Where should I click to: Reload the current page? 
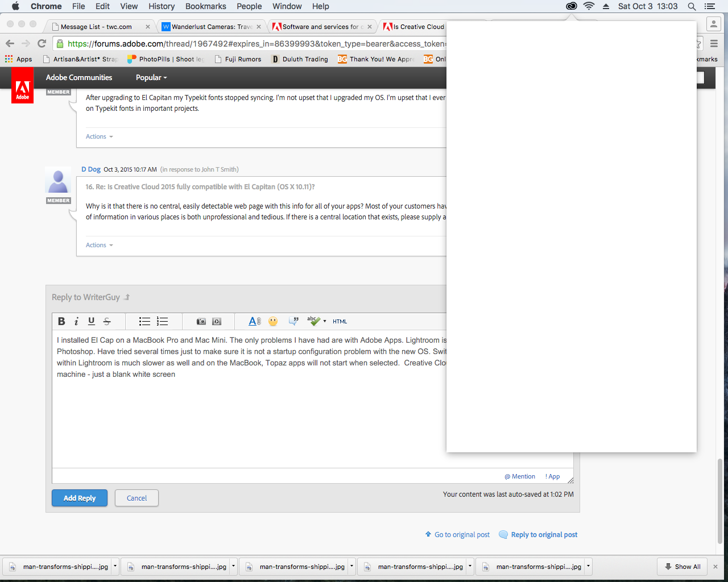click(x=42, y=43)
